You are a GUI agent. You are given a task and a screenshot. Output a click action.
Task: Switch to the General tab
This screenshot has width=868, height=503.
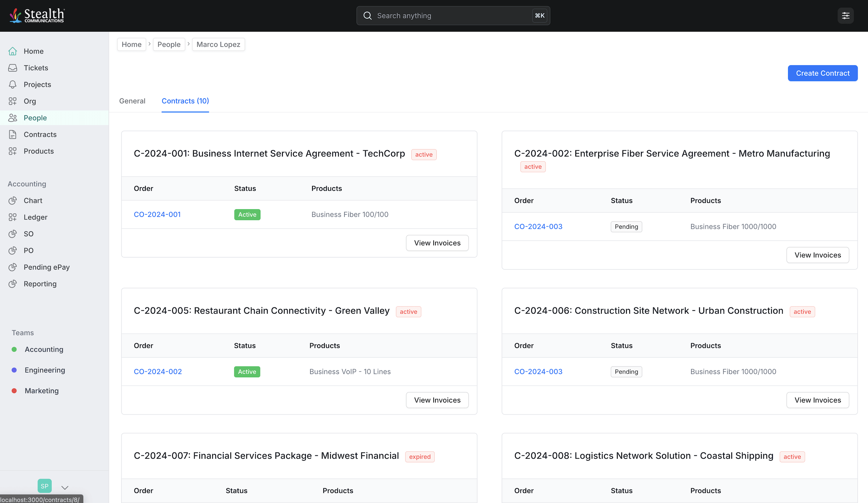pos(132,101)
